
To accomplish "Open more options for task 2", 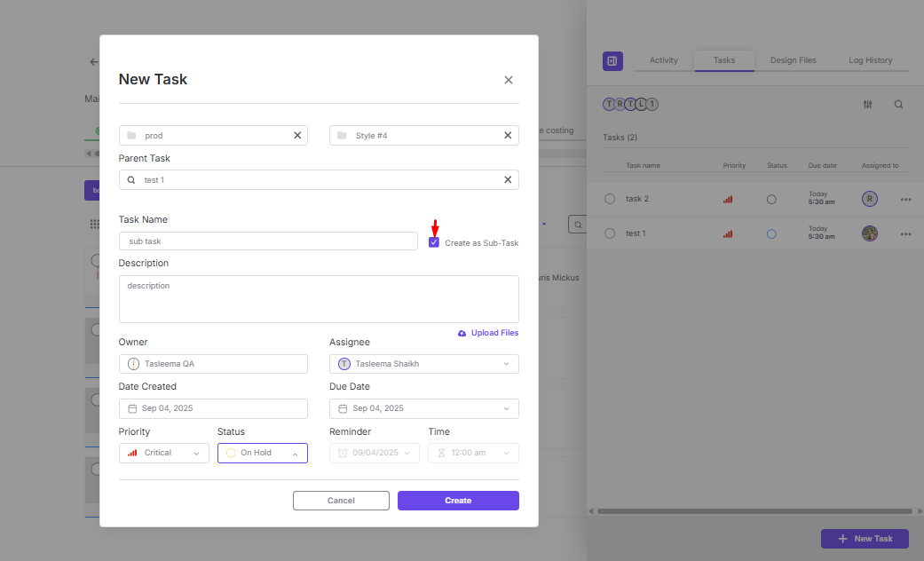I will (x=905, y=200).
